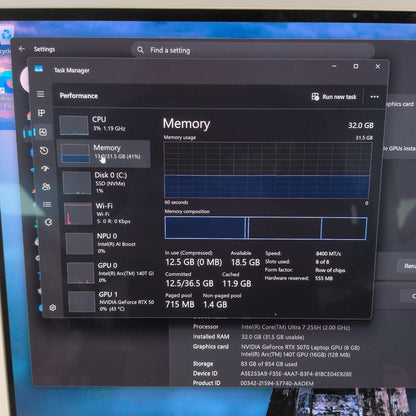Select the CPU performance item
416x416 pixels.
point(103,125)
